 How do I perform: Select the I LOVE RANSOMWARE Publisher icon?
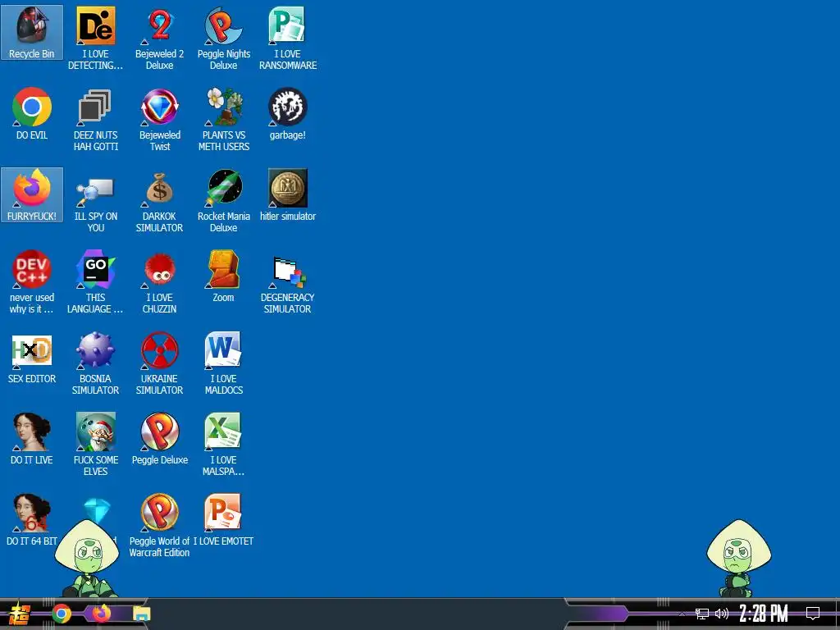point(288,38)
